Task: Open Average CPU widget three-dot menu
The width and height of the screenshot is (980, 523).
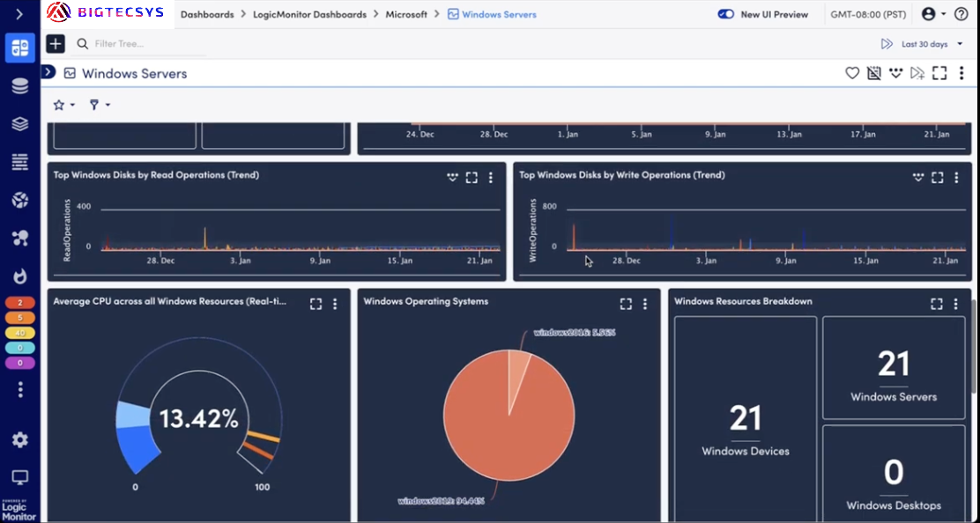Action: [x=335, y=304]
